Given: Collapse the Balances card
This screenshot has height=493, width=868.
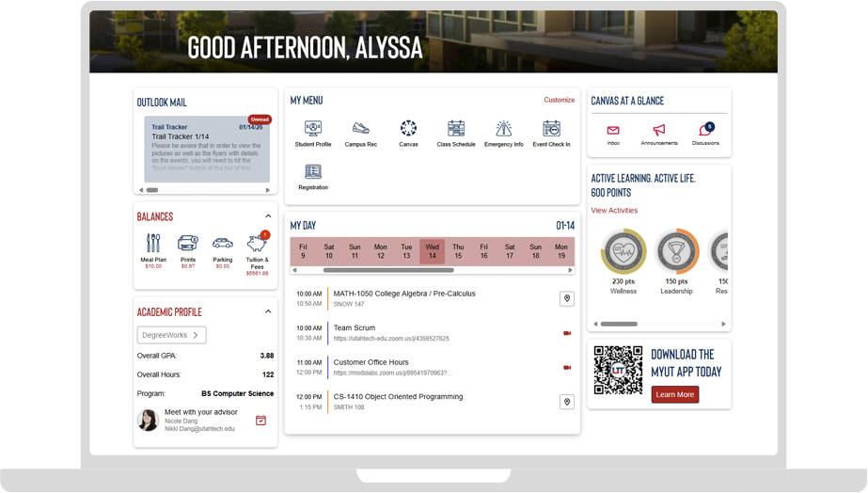Looking at the screenshot, I should point(268,216).
